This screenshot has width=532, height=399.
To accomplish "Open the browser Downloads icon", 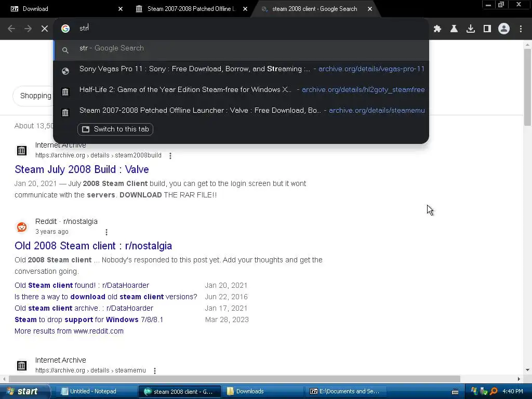I will [471, 29].
